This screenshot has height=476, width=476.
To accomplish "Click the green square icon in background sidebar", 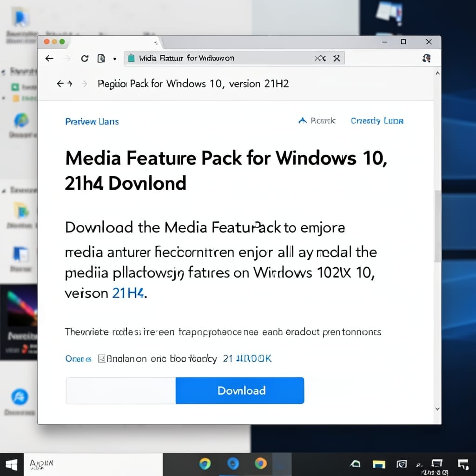I will pos(15,87).
